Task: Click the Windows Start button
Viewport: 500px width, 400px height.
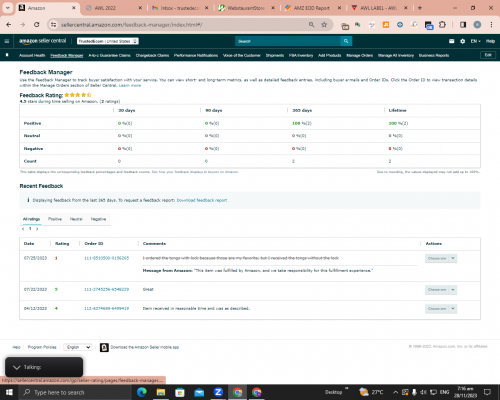Action: click(9, 392)
